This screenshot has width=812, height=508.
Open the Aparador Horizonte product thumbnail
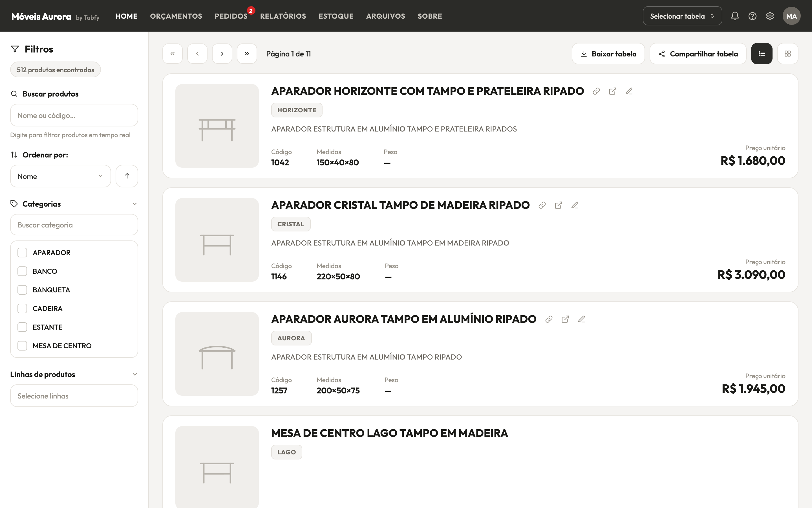[217, 126]
